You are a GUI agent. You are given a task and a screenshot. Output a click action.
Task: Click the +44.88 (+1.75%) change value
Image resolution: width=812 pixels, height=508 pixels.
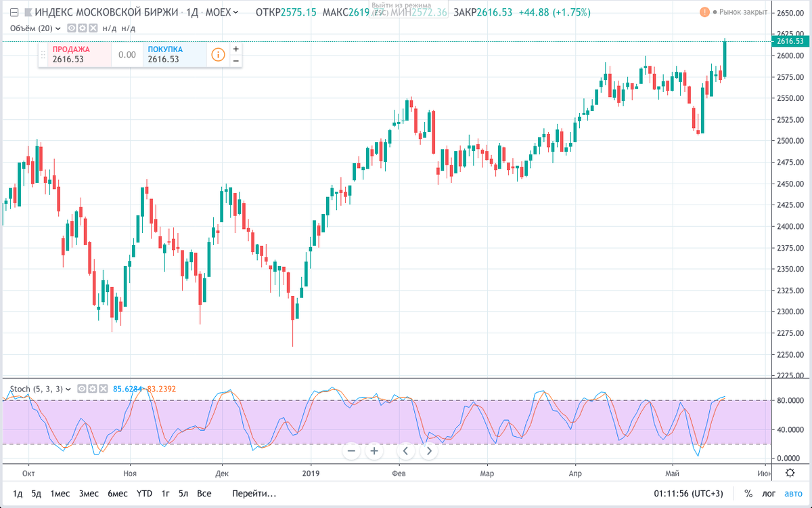pyautogui.click(x=554, y=13)
